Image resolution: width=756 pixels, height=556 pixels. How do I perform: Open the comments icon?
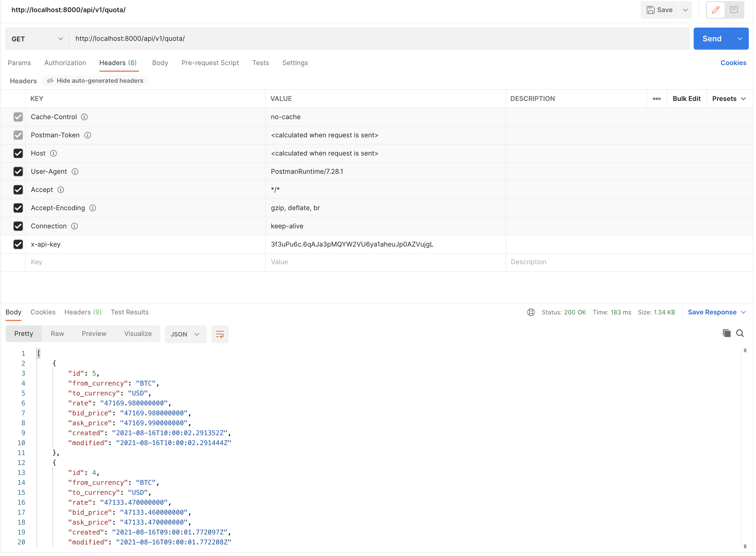click(x=734, y=10)
